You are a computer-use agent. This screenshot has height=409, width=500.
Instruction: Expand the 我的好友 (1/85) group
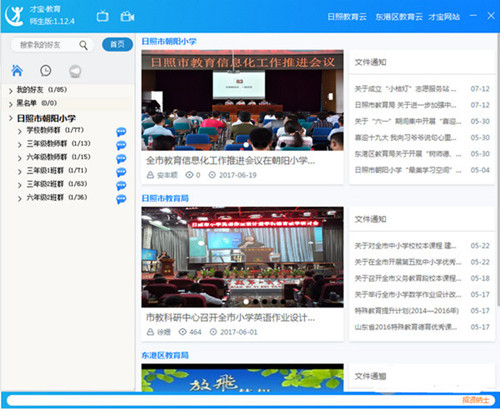coord(11,91)
